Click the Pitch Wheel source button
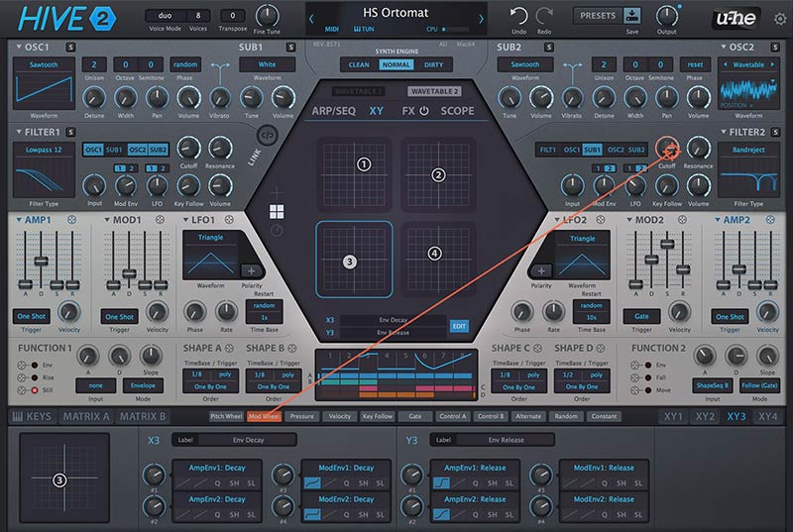 pyautogui.click(x=226, y=416)
